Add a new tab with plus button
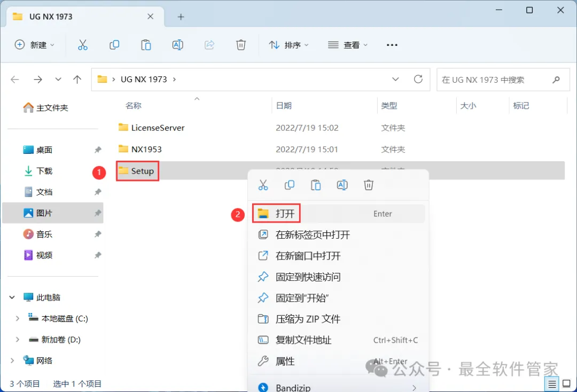 pyautogui.click(x=181, y=17)
